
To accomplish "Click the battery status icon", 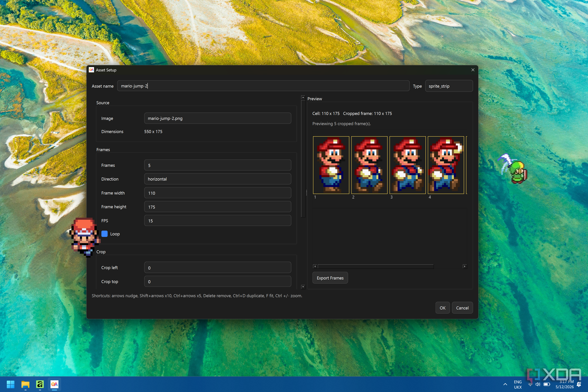I will (547, 384).
